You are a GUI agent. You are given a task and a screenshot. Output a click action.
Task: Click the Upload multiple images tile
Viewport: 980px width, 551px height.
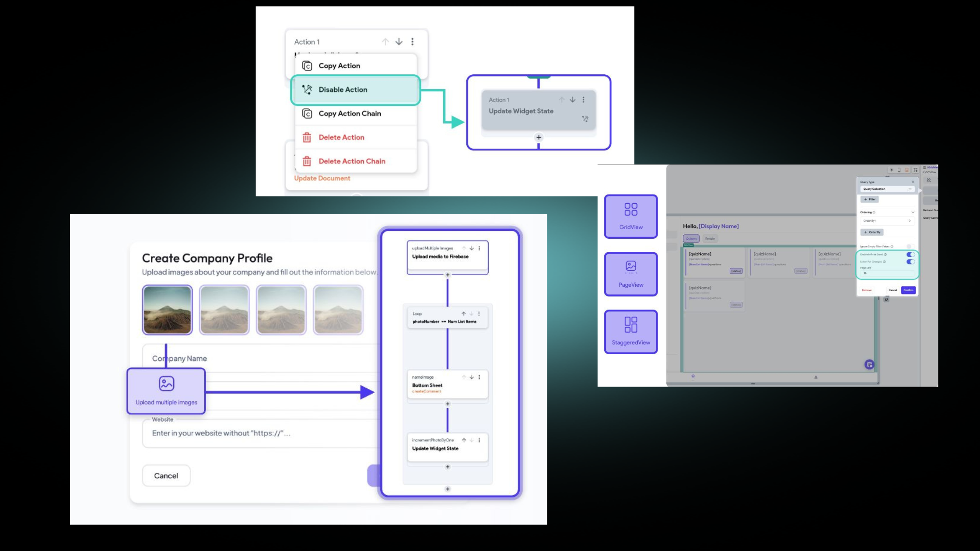pos(166,391)
